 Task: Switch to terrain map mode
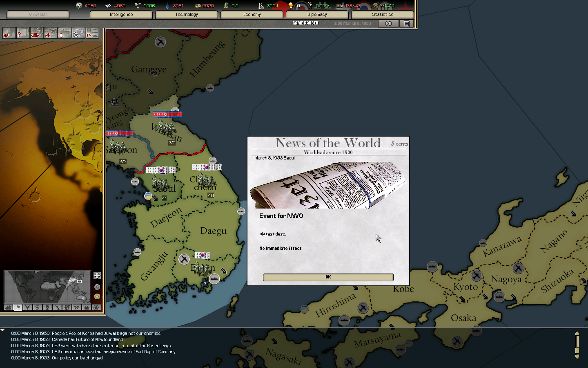(8, 307)
